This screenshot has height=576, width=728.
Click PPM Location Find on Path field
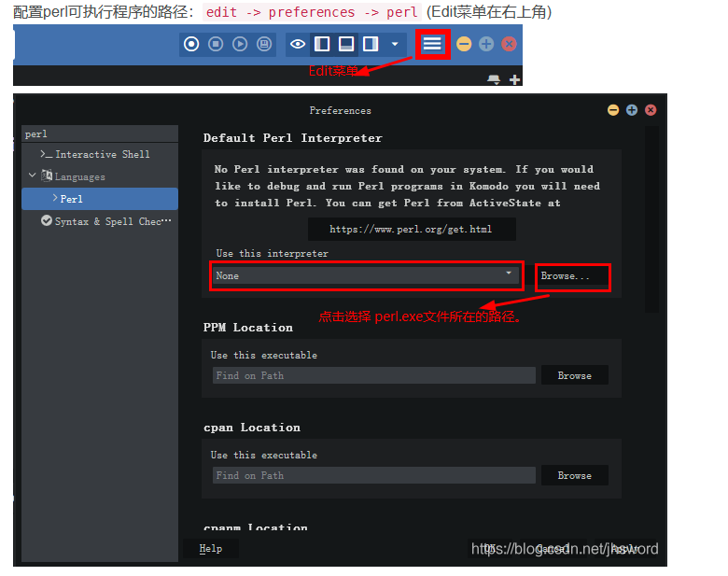[x=374, y=375]
